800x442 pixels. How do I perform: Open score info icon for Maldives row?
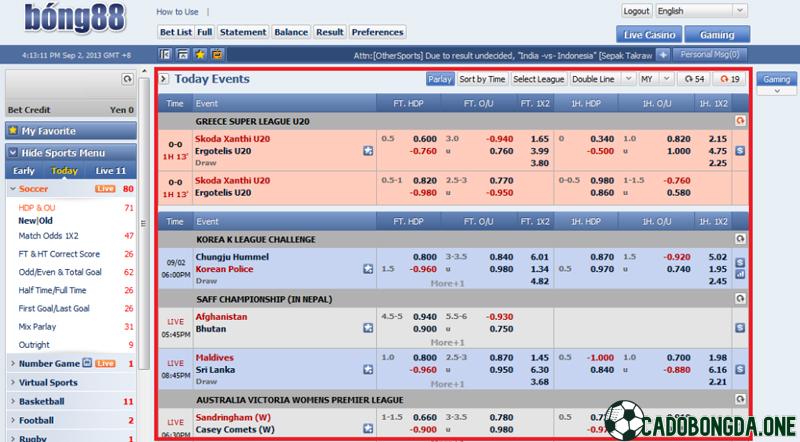[x=740, y=369]
